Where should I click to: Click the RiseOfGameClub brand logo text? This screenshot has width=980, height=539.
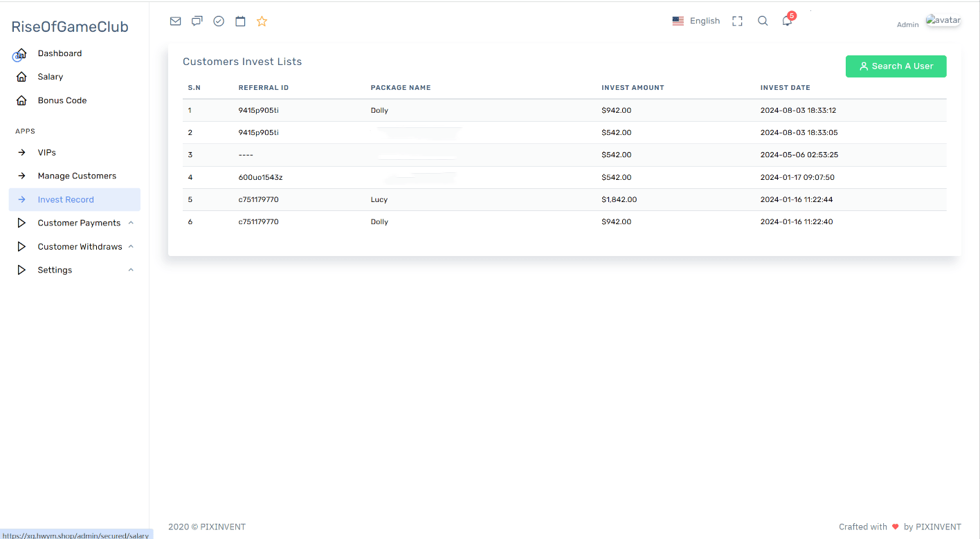pyautogui.click(x=70, y=27)
